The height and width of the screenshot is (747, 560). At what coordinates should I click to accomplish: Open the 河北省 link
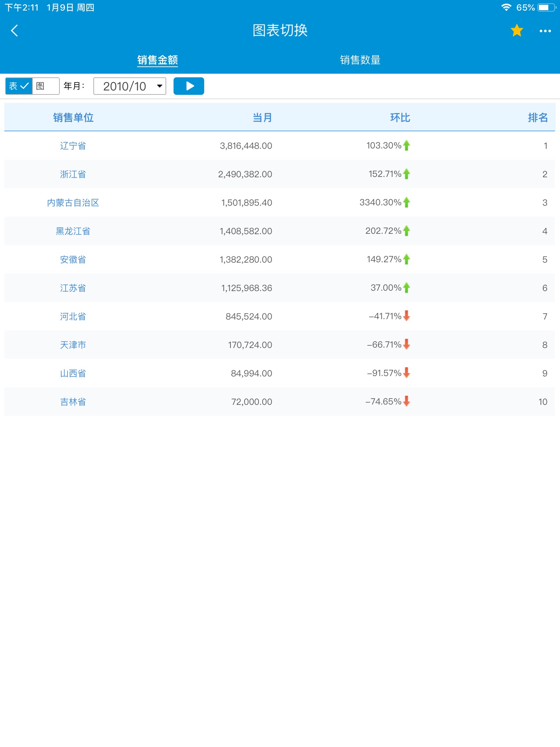pos(73,317)
